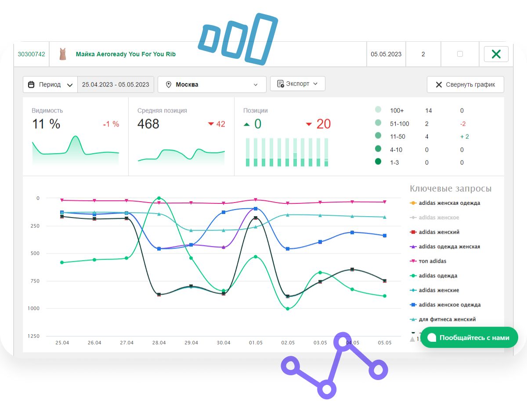Click the green X icon in product row
The image size is (527, 420).
click(496, 54)
